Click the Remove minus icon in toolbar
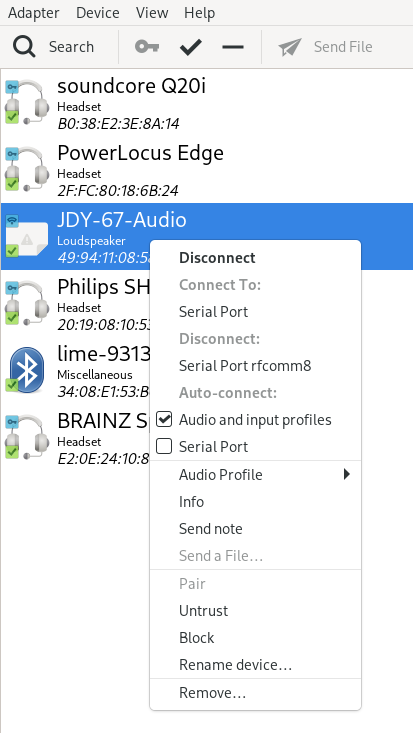413x733 pixels. point(233,47)
